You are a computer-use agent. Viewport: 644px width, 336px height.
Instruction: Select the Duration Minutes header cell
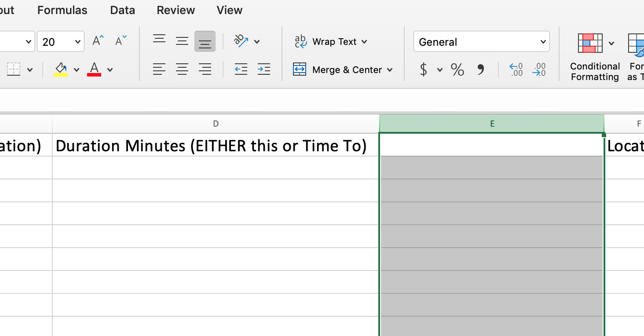(x=216, y=145)
